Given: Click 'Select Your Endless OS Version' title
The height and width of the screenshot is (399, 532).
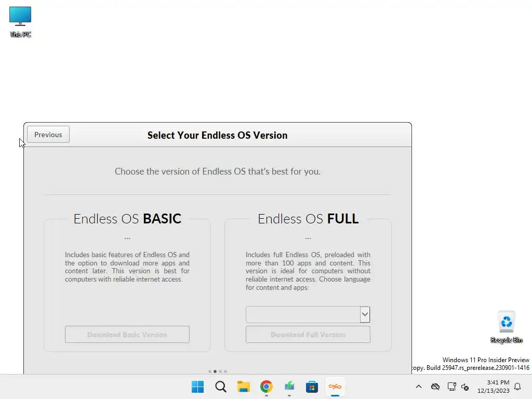Looking at the screenshot, I should click(x=218, y=135).
